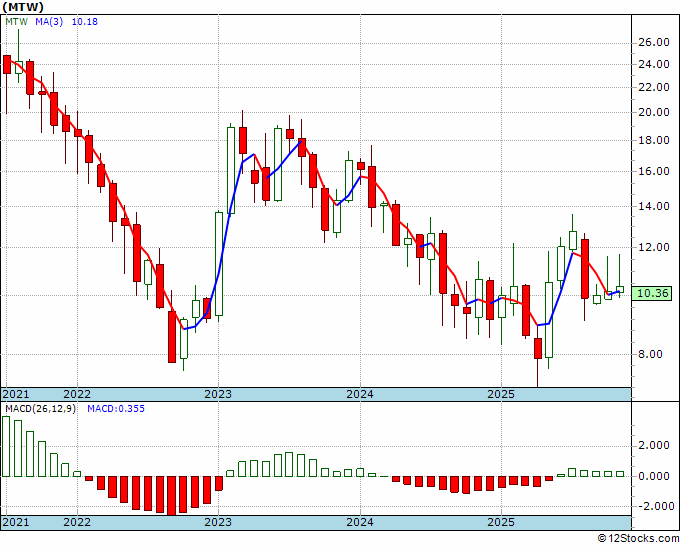Click the current price tag 10.36
Viewport: 680px width, 546px height.
(x=652, y=294)
